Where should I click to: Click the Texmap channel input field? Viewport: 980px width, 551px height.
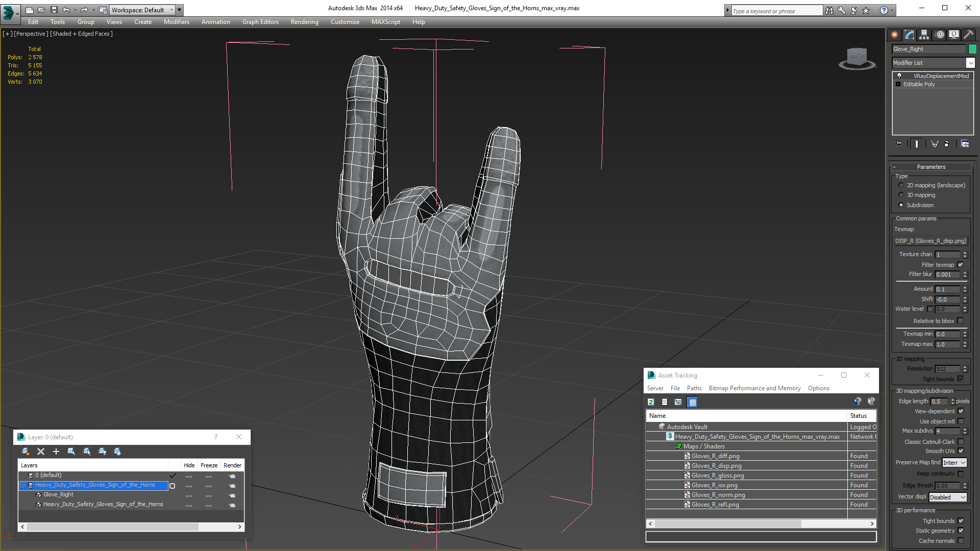point(947,254)
